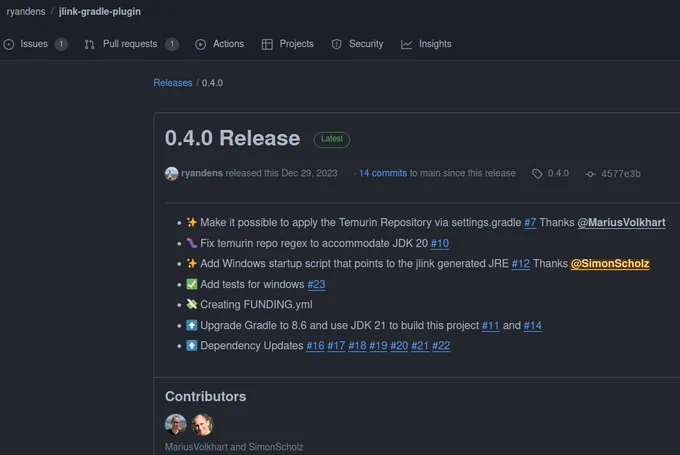Click the Contributors heading
Screen dimensions: 680x455
(x=206, y=396)
